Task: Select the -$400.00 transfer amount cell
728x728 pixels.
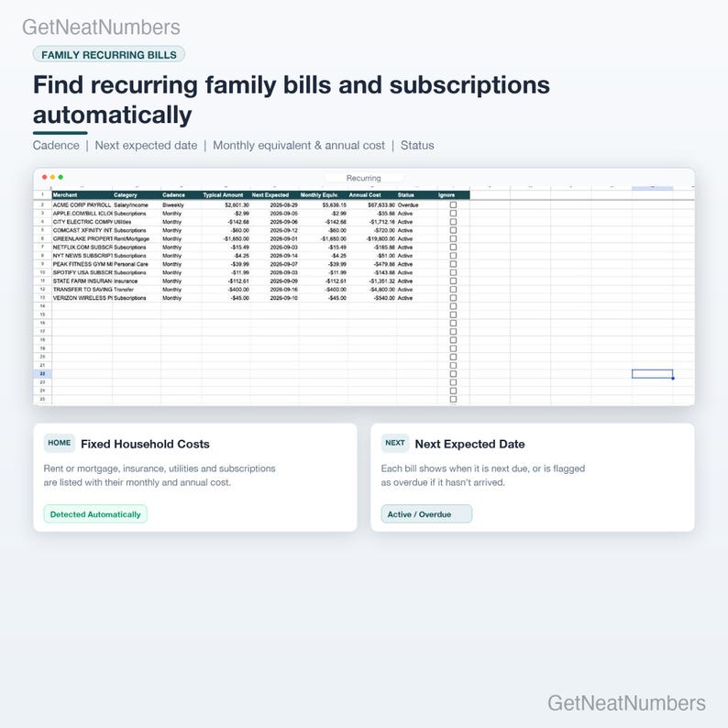Action: pos(226,289)
